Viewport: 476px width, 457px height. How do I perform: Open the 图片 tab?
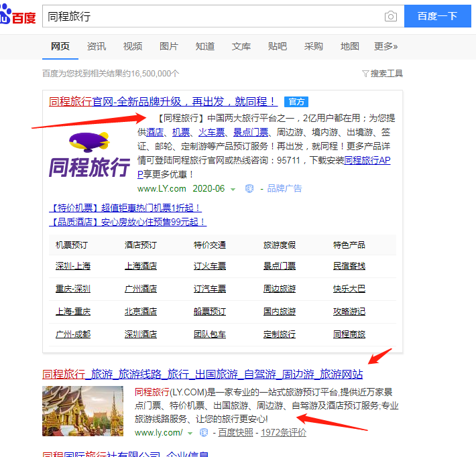(x=169, y=46)
